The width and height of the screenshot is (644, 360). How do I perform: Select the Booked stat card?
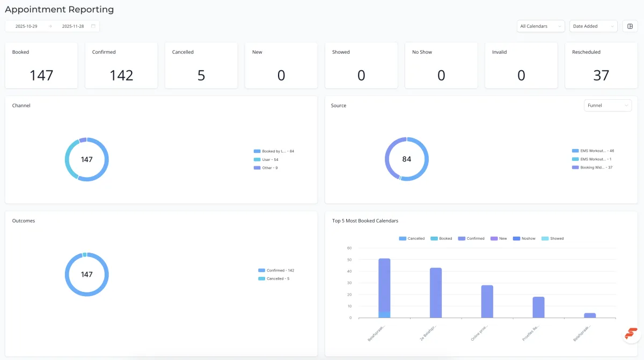click(41, 65)
